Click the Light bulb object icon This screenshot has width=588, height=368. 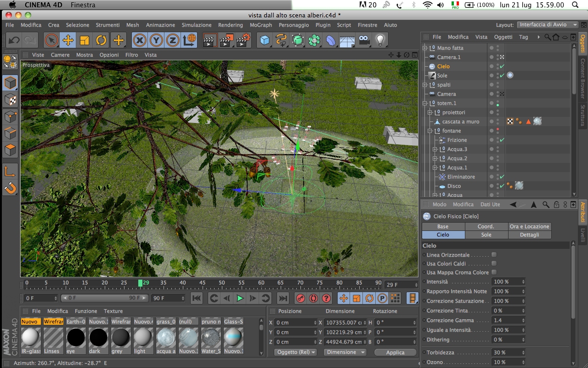point(380,40)
